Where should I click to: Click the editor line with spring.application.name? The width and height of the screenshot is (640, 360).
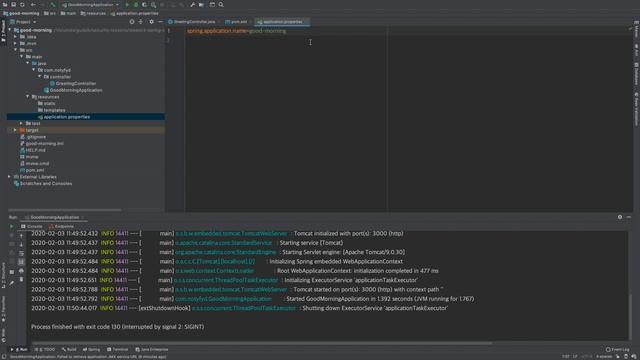237,31
